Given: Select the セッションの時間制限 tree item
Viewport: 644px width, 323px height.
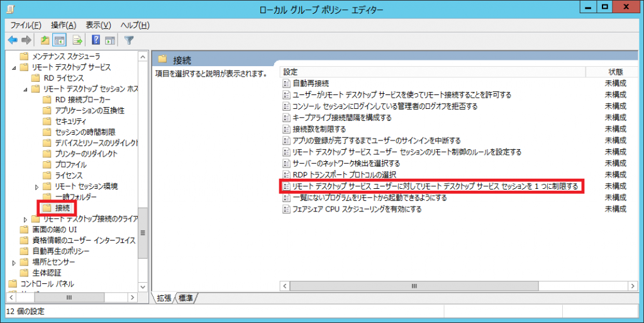Looking at the screenshot, I should pyautogui.click(x=85, y=132).
